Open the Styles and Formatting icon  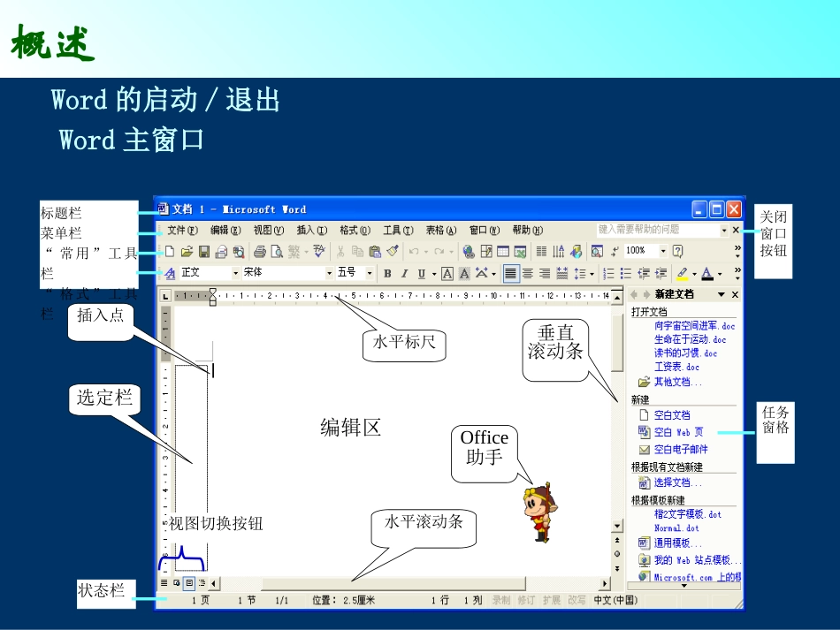point(170,274)
